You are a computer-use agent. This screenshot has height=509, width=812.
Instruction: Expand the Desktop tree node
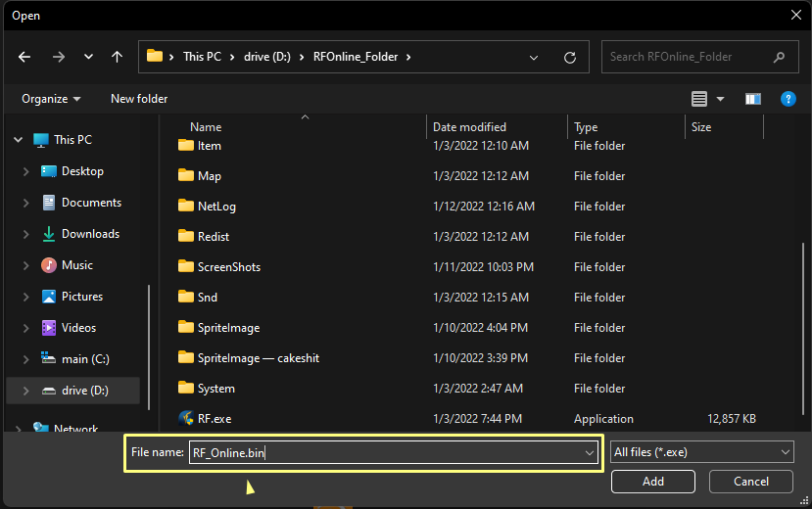point(26,171)
